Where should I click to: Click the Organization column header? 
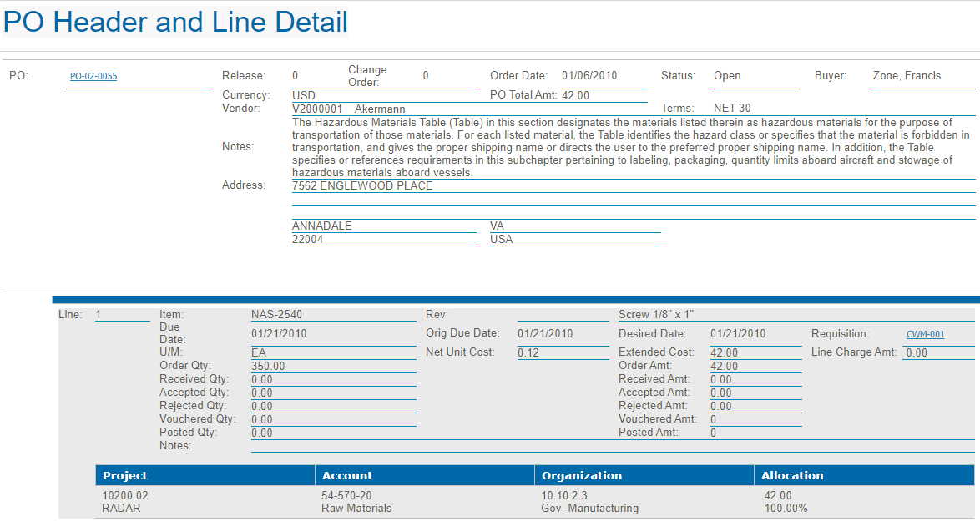[x=581, y=475]
